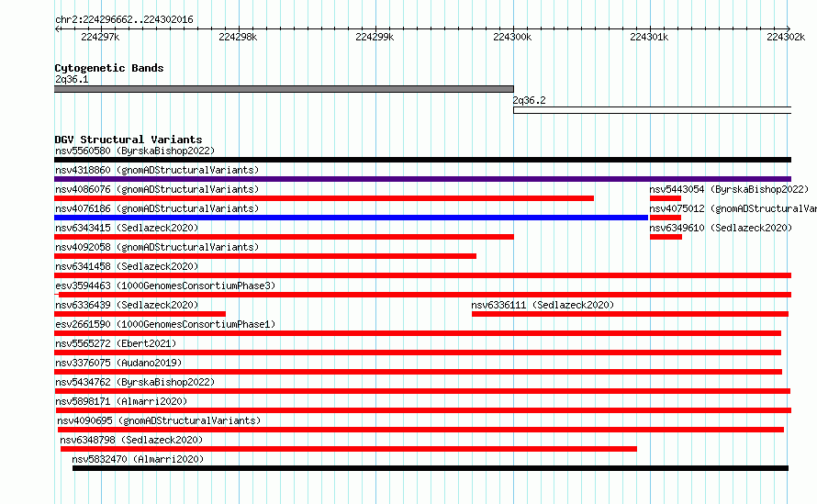The height and width of the screenshot is (504, 817).
Task: Click the 224299k ruler label
Action: point(375,37)
